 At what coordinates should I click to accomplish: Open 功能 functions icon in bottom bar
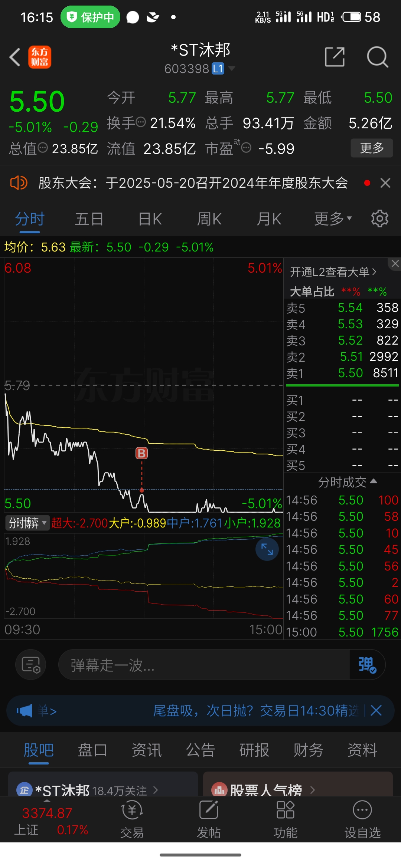point(286,820)
